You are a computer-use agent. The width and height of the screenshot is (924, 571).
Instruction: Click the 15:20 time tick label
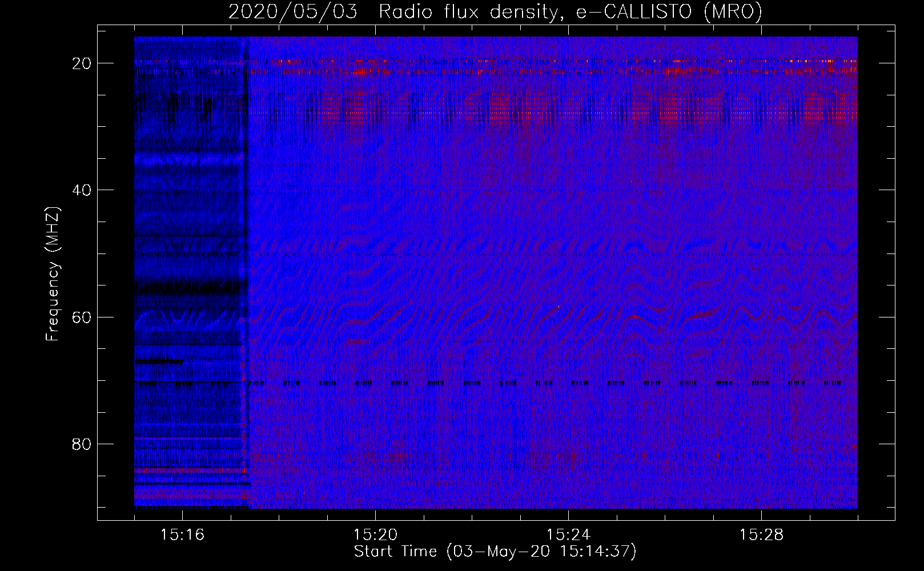click(375, 535)
